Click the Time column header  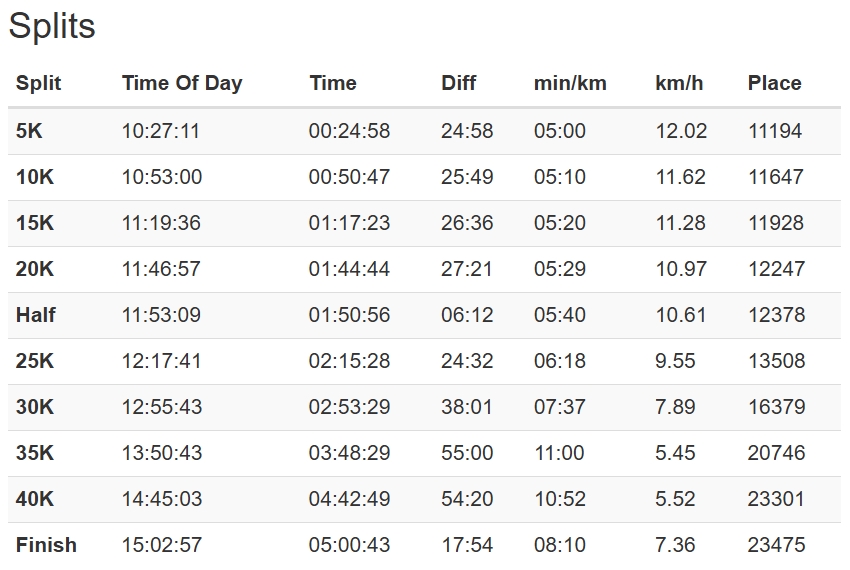pyautogui.click(x=333, y=83)
